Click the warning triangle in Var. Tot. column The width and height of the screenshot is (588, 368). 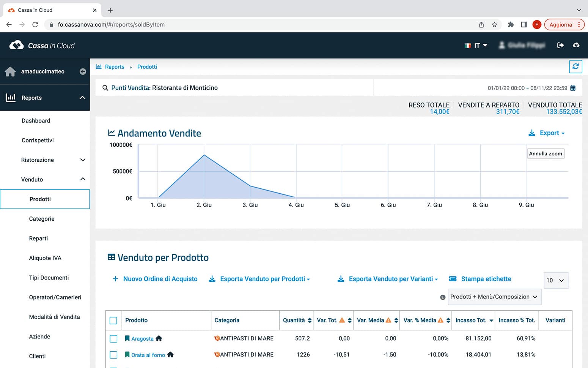[x=342, y=320]
